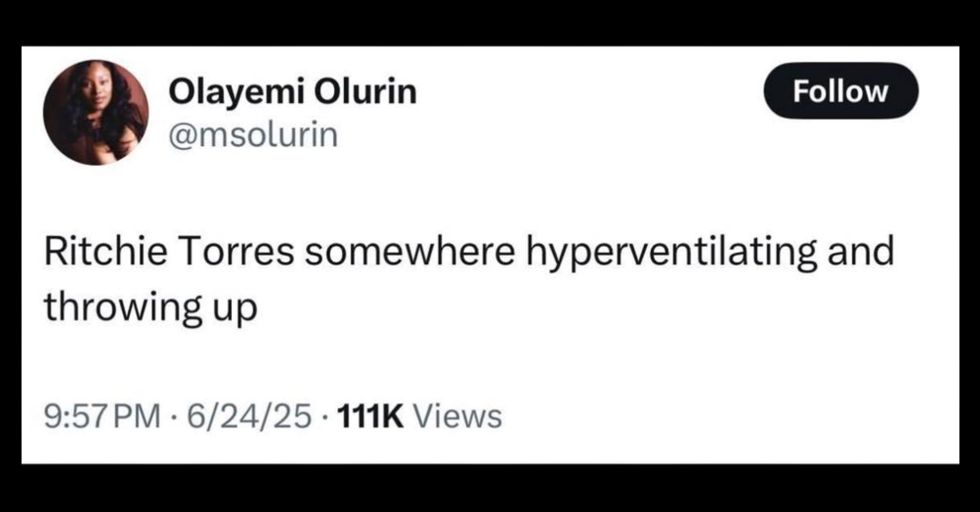Click the word somewhere in the tweet
Image resolution: width=980 pixels, height=512 pixels.
tap(409, 252)
